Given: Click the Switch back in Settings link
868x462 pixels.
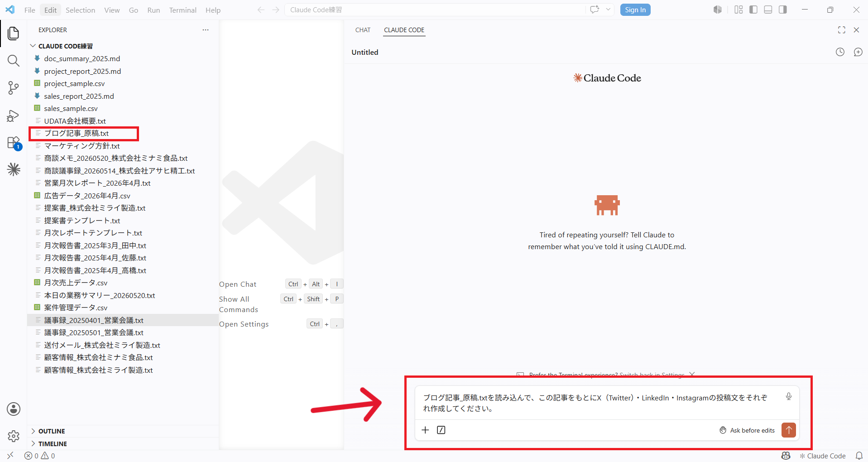Looking at the screenshot, I should (652, 375).
